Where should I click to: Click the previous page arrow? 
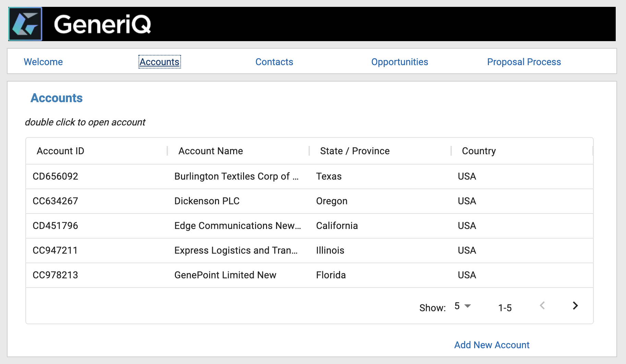542,305
